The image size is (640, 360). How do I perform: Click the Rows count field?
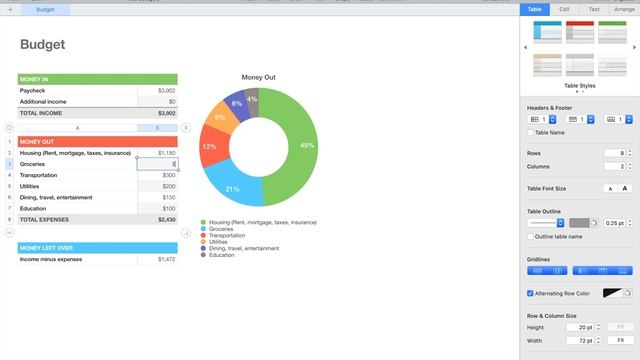(x=615, y=153)
